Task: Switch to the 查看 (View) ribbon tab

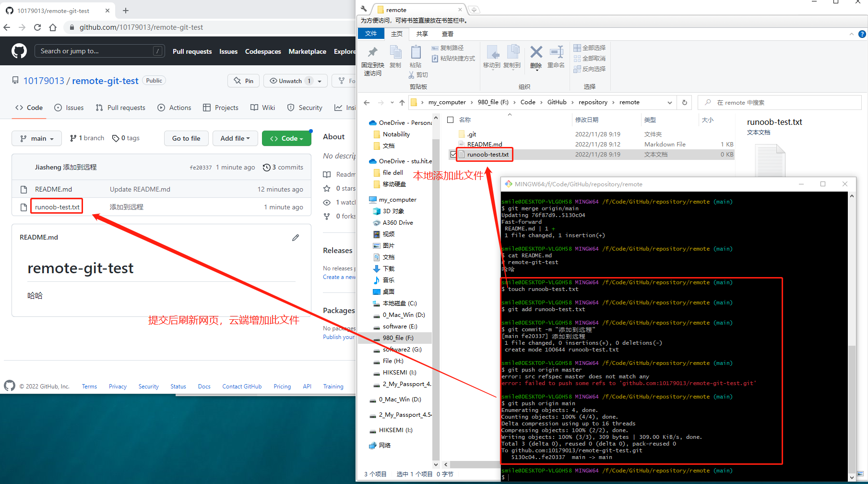Action: (448, 34)
